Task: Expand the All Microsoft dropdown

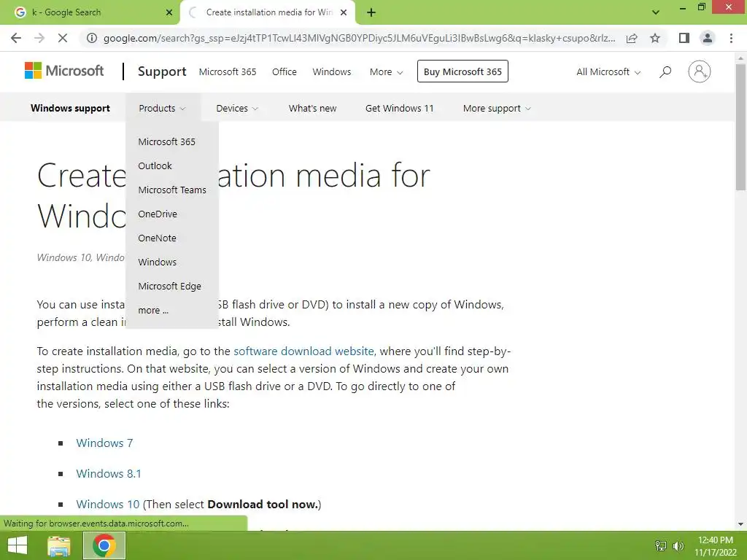Action: (x=608, y=71)
